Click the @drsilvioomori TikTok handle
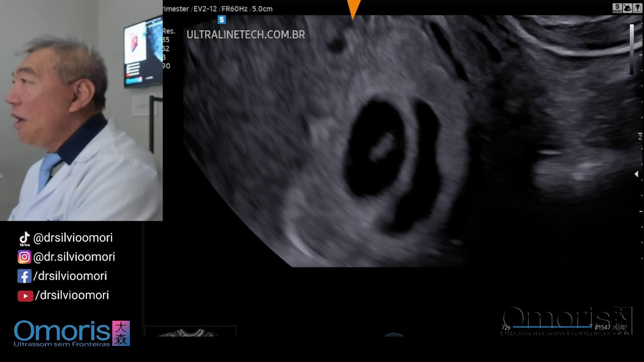644x362 pixels. tap(73, 238)
